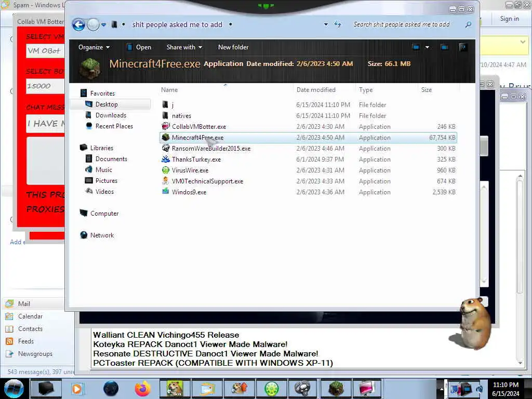The height and width of the screenshot is (399, 532).
Task: Click the search magnifier icon in Explorer
Action: click(x=468, y=24)
